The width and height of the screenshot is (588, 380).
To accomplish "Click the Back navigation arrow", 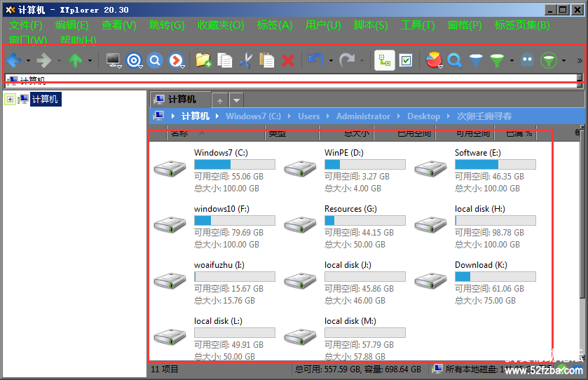I will point(13,60).
